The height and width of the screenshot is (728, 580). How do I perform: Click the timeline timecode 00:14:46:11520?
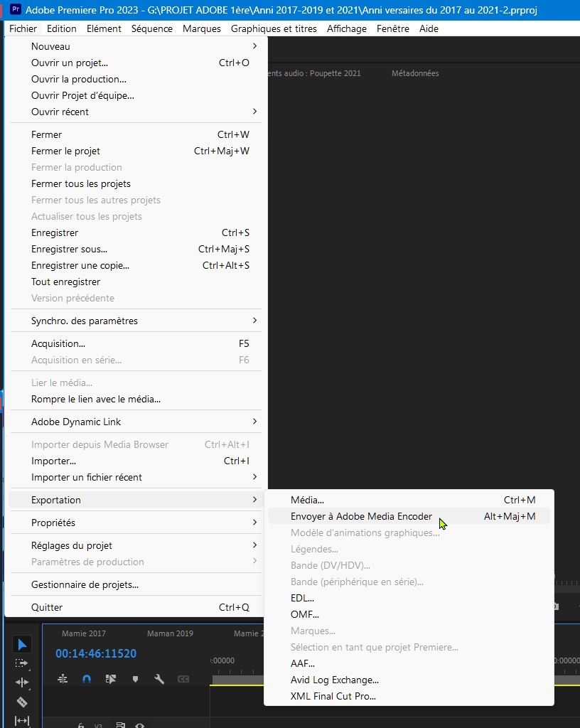96,653
